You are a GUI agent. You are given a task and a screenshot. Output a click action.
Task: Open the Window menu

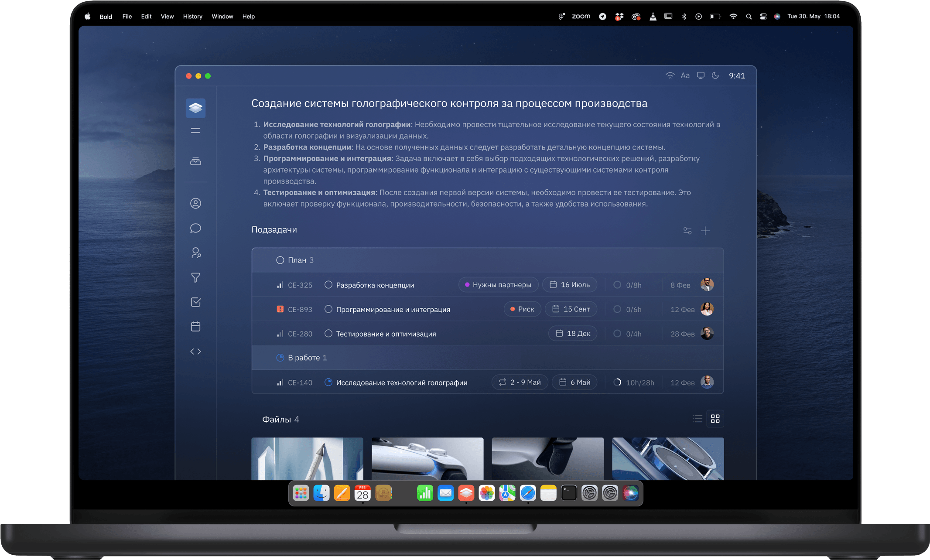[222, 17]
